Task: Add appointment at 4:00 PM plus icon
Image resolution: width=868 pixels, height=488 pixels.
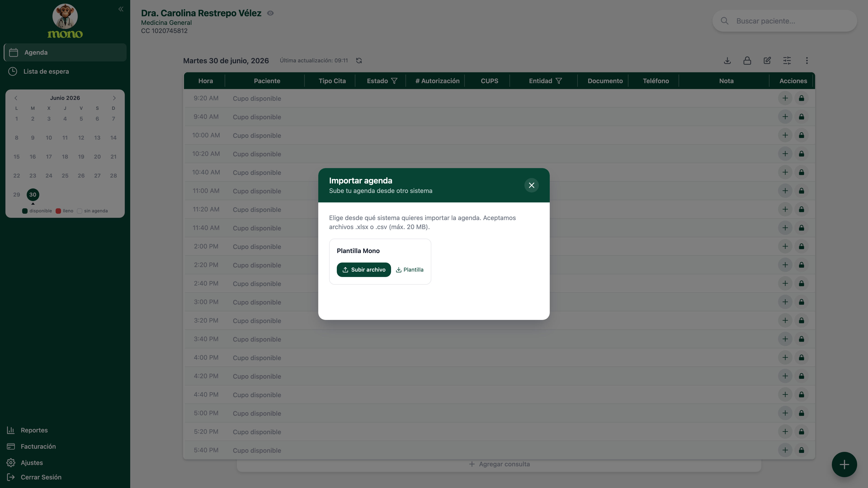Action: 785,358
